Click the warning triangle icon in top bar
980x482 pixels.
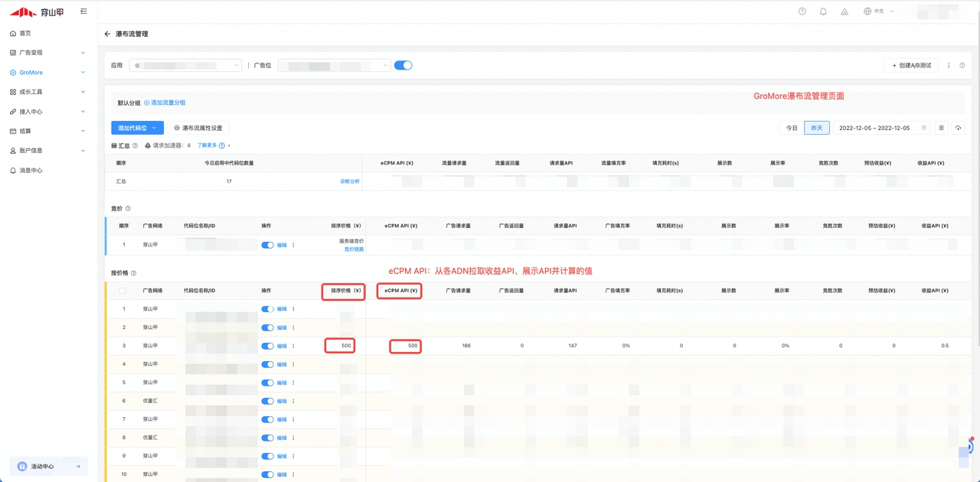click(x=844, y=11)
